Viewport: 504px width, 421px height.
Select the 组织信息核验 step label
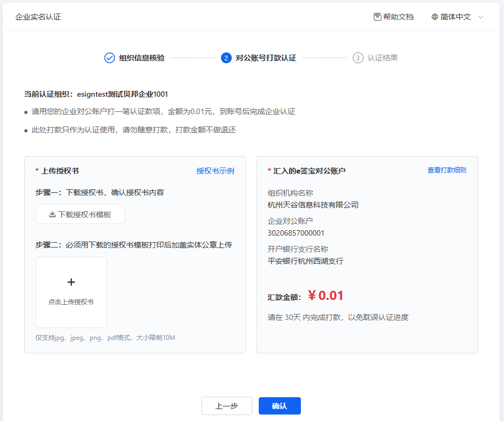[142, 58]
